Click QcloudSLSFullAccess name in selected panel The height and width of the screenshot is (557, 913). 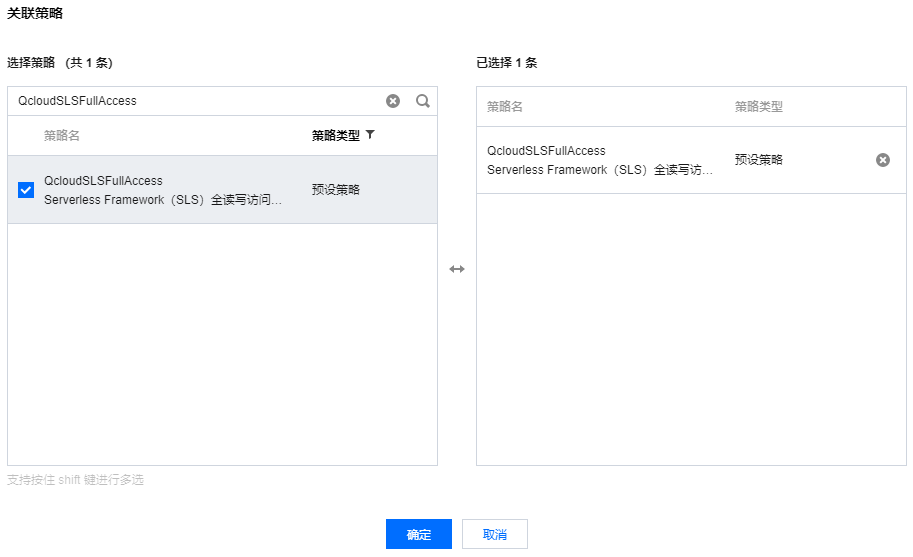click(x=546, y=151)
